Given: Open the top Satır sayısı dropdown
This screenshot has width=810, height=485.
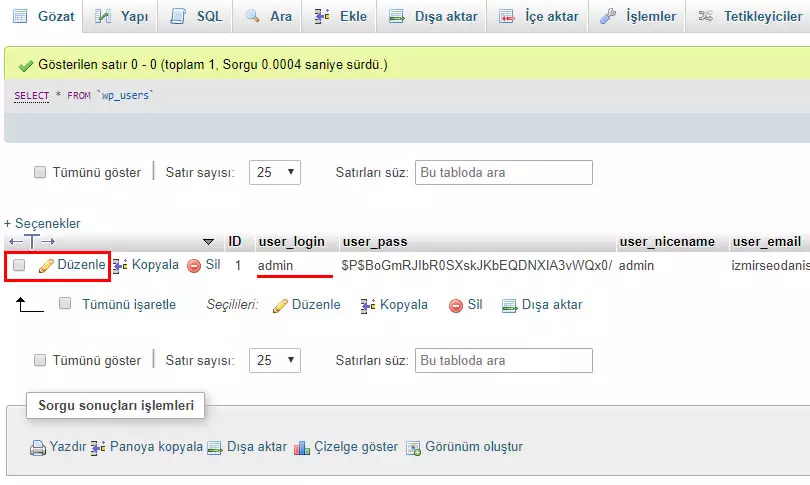Looking at the screenshot, I should (275, 172).
